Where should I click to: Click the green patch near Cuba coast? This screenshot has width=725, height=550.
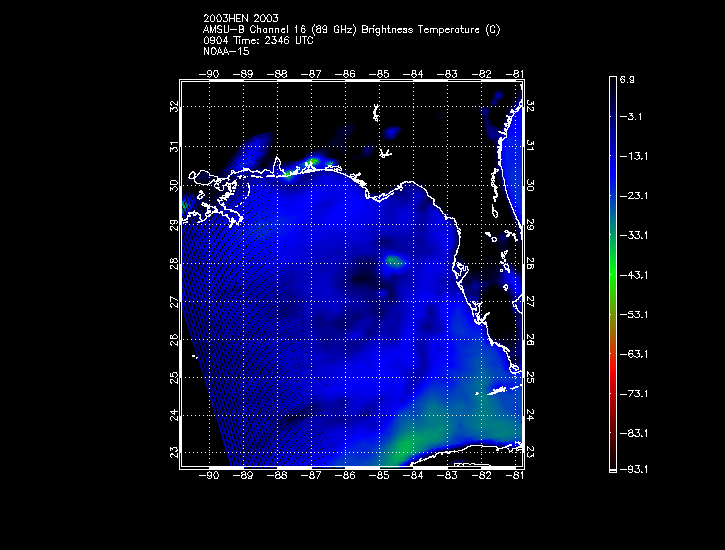coord(402,446)
